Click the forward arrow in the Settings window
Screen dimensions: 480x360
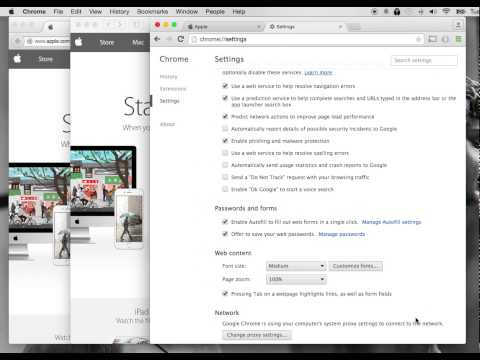(169, 39)
